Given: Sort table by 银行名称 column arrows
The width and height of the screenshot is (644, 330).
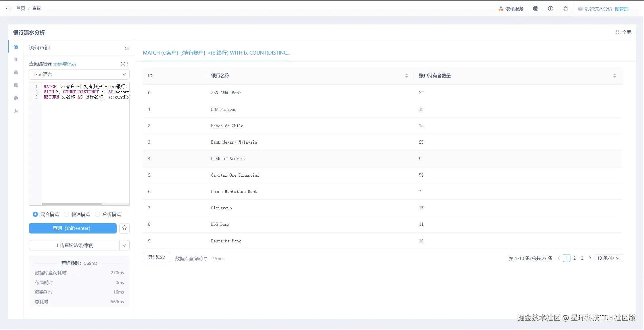Looking at the screenshot, I should [406, 76].
